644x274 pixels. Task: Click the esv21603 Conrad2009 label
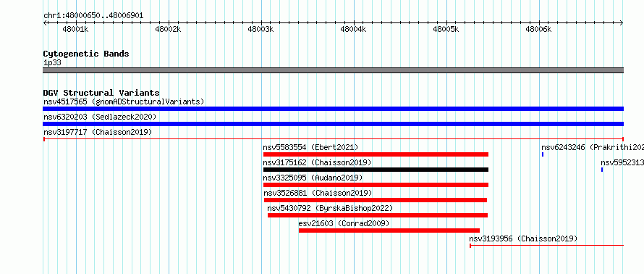344,223
